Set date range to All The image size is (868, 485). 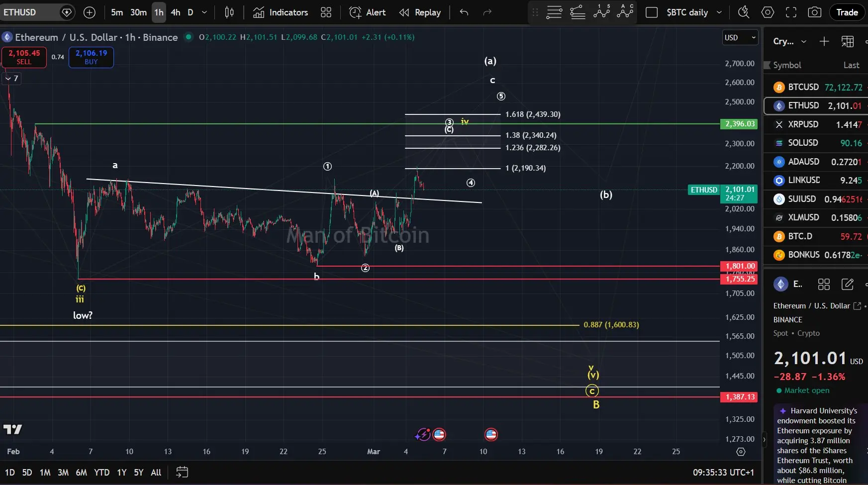click(156, 473)
